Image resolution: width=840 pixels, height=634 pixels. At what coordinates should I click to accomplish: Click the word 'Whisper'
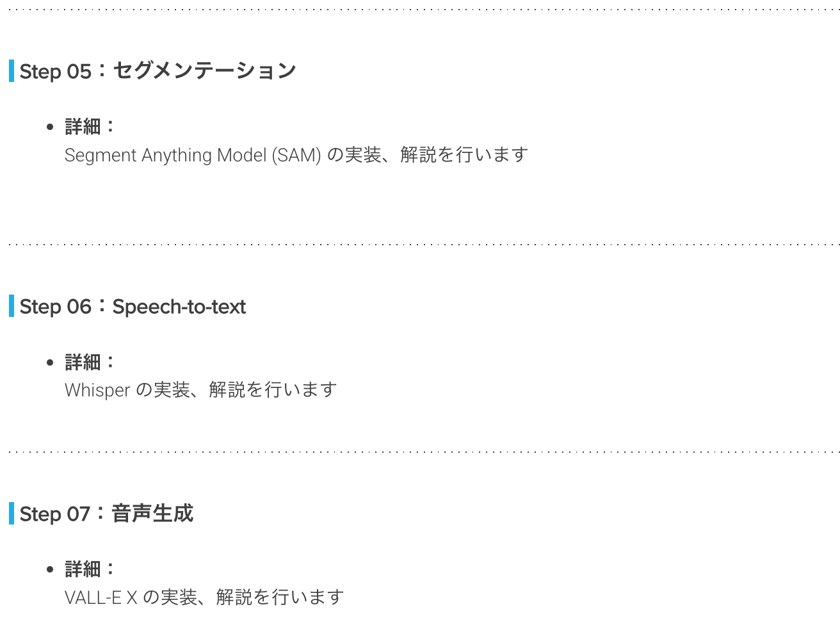97,390
